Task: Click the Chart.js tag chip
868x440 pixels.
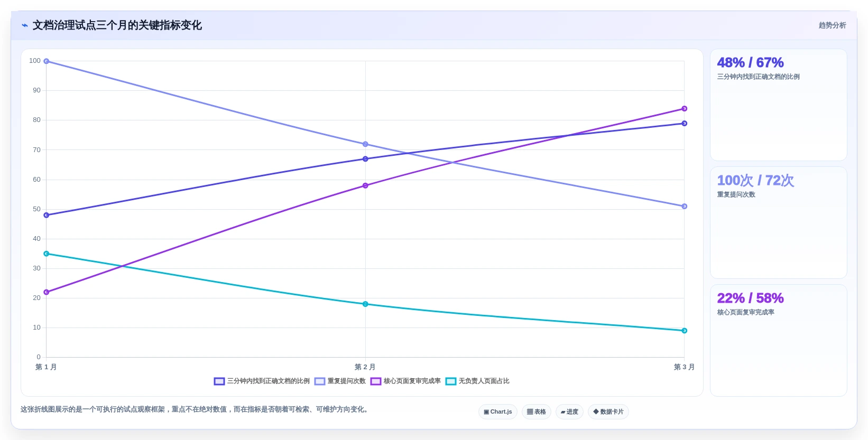Action: pos(498,412)
